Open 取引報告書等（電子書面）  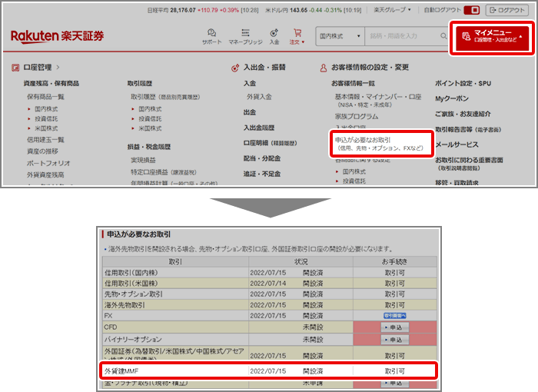[x=468, y=129]
